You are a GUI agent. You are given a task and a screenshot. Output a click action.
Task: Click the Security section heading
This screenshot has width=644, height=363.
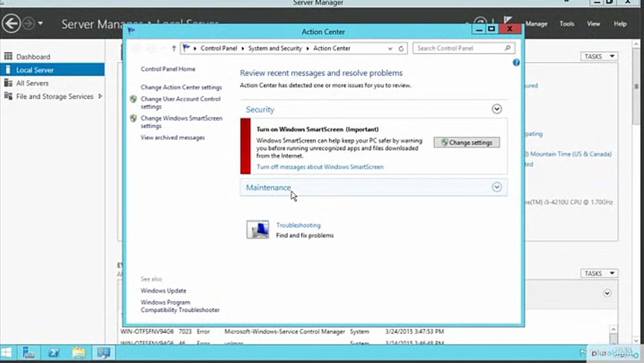260,109
